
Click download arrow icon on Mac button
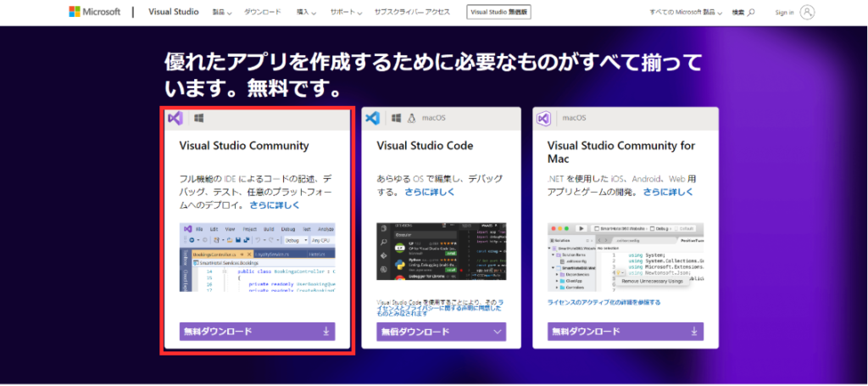click(694, 331)
